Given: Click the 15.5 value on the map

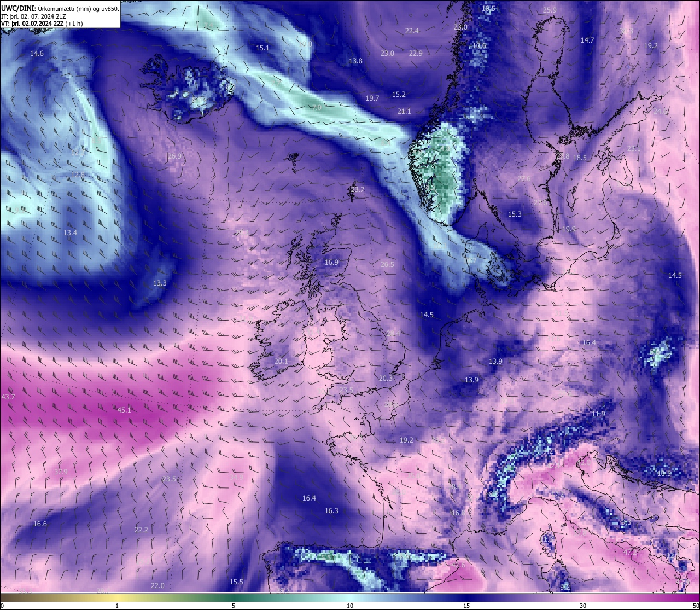Looking at the screenshot, I should click(236, 582).
